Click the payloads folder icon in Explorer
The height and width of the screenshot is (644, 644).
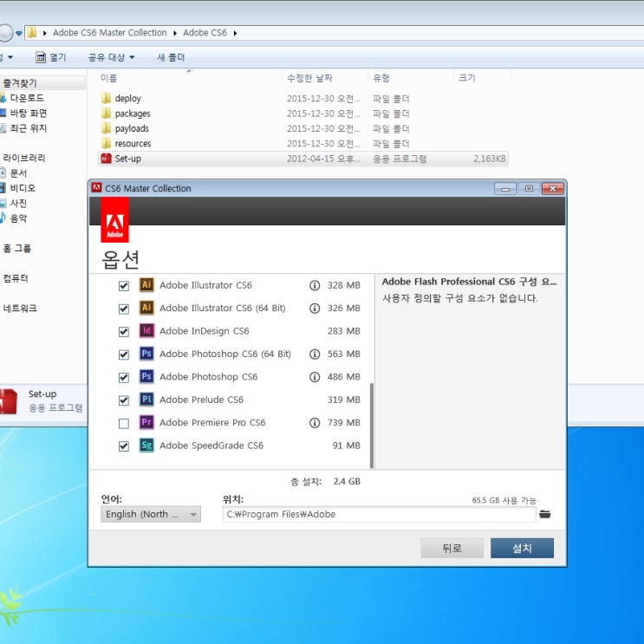click(106, 128)
